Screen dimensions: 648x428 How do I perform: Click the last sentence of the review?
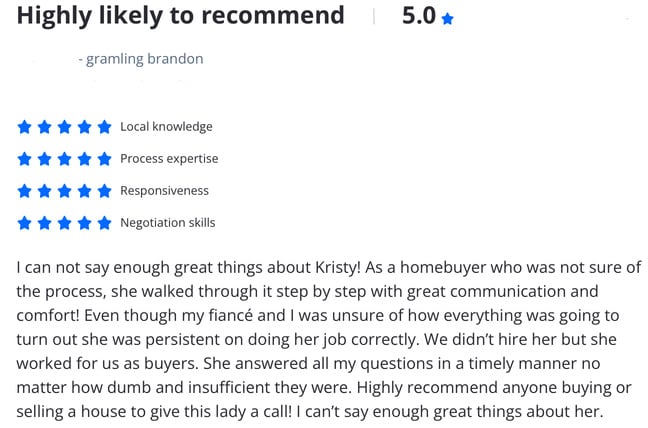click(450, 411)
